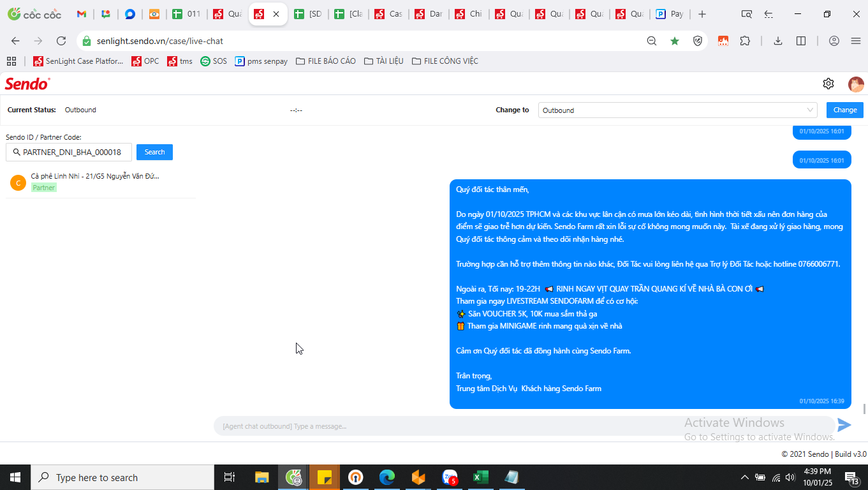This screenshot has width=868, height=490.
Task: Send the chat message with arrow icon
Action: (844, 425)
